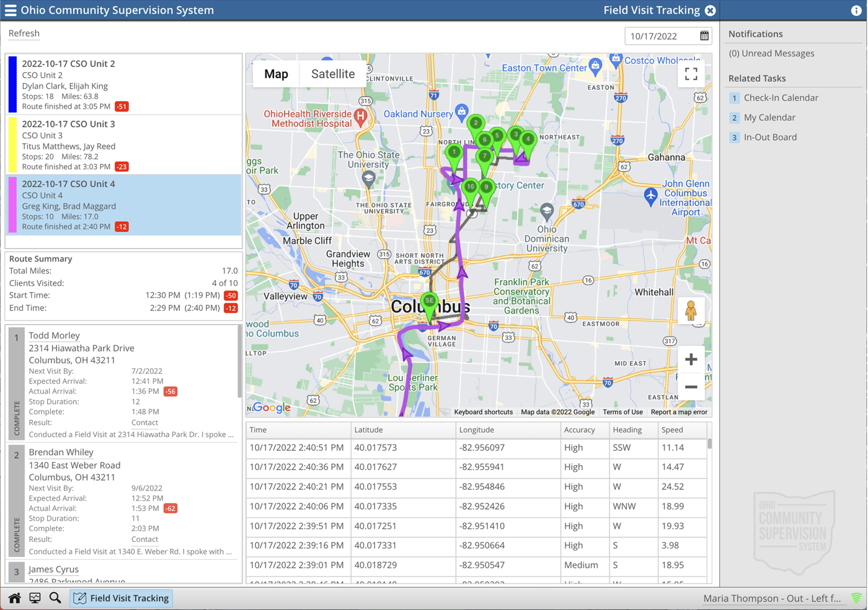Click the magenta CSO Unit 4 color bar
The image size is (868, 610).
(12, 205)
